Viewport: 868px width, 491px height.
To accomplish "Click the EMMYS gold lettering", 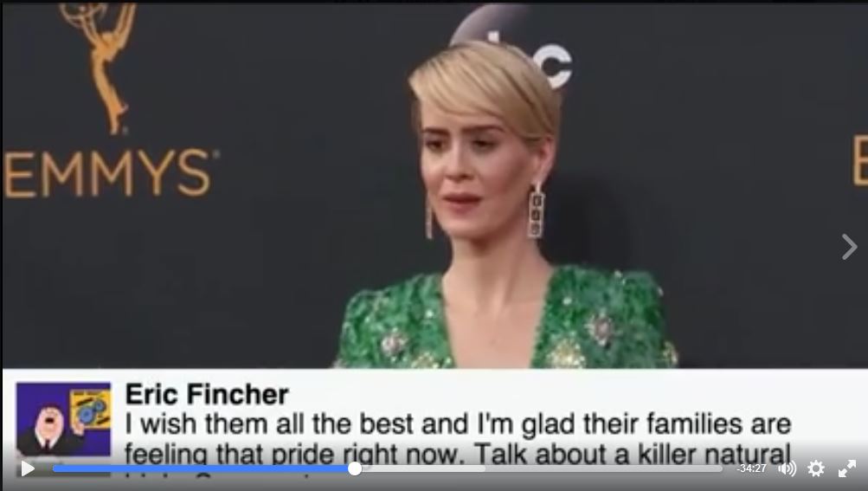I will [108, 173].
